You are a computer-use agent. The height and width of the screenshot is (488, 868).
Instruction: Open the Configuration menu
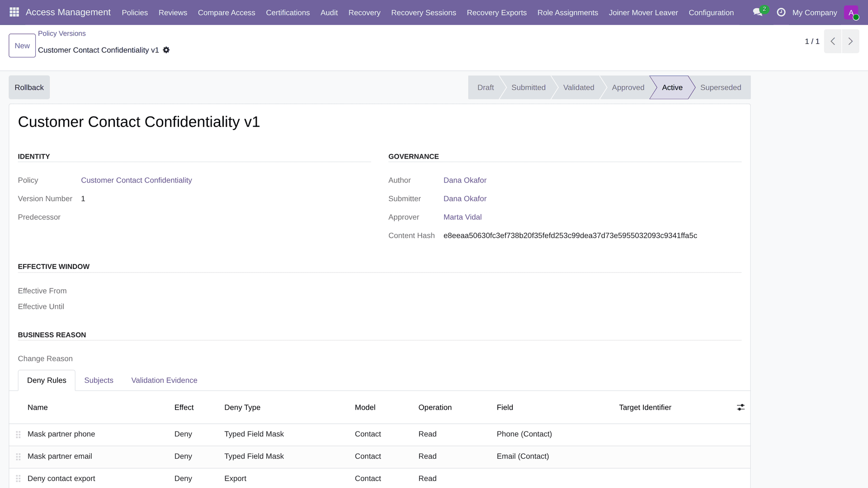[x=711, y=13]
